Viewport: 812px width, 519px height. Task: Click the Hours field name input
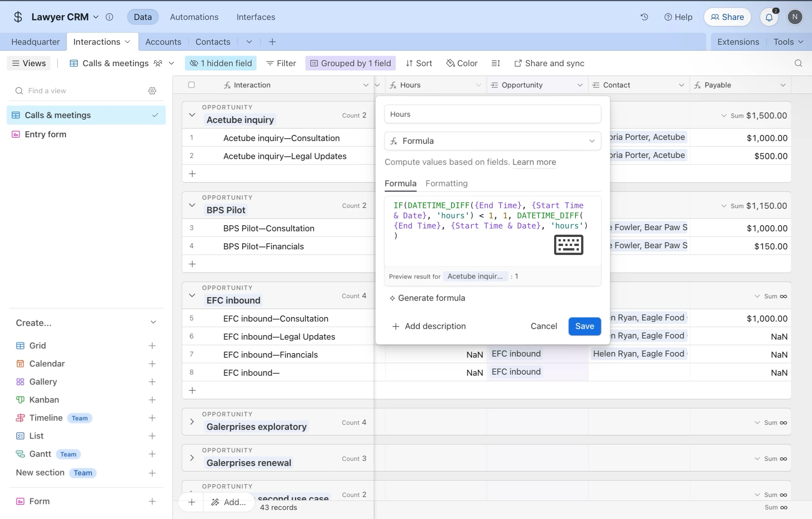click(492, 114)
